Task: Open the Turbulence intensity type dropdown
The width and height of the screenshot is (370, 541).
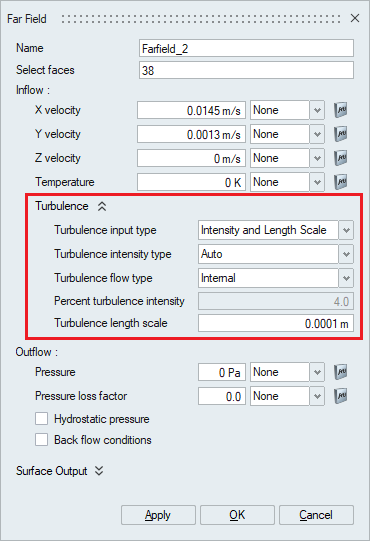Action: (x=346, y=254)
